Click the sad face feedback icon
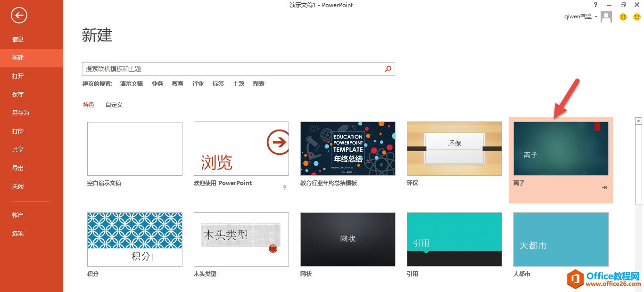This screenshot has height=292, width=644. [x=636, y=17]
